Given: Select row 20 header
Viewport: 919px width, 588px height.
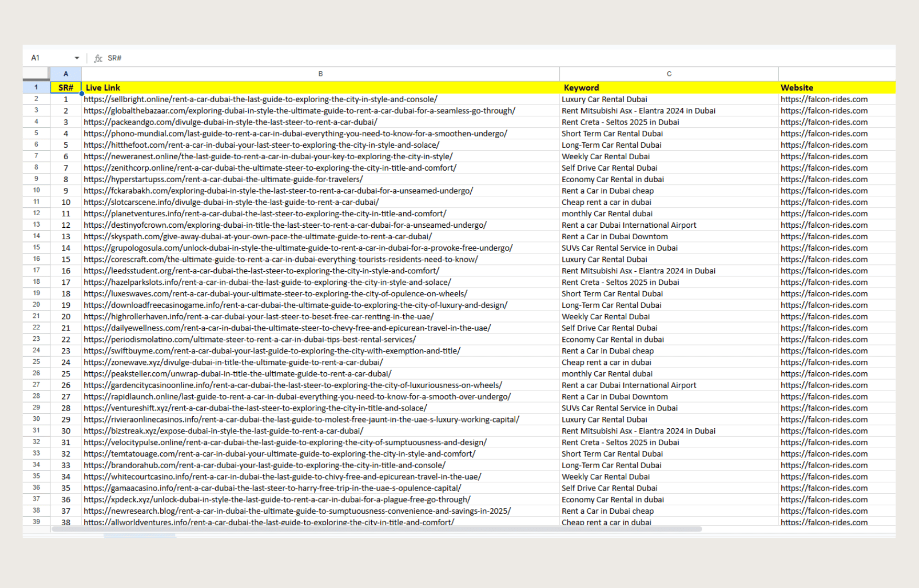Looking at the screenshot, I should 36,305.
